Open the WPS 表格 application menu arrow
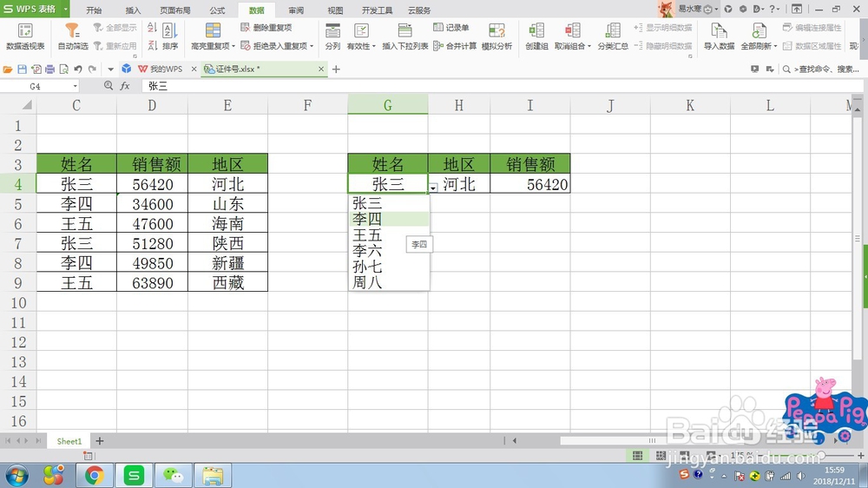Viewport: 868px width, 488px height. pyautogui.click(x=65, y=9)
